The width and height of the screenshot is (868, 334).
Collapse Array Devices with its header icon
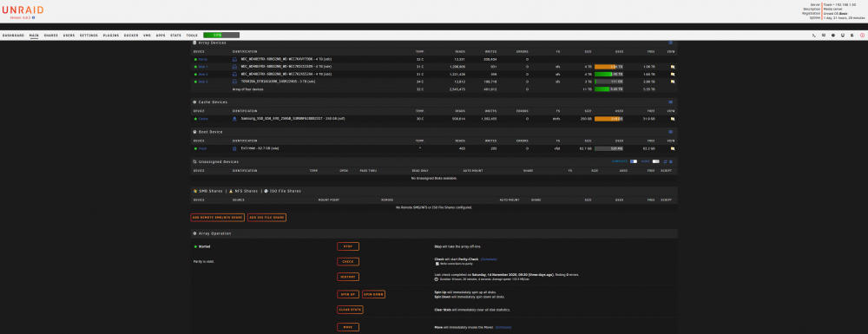pos(670,43)
